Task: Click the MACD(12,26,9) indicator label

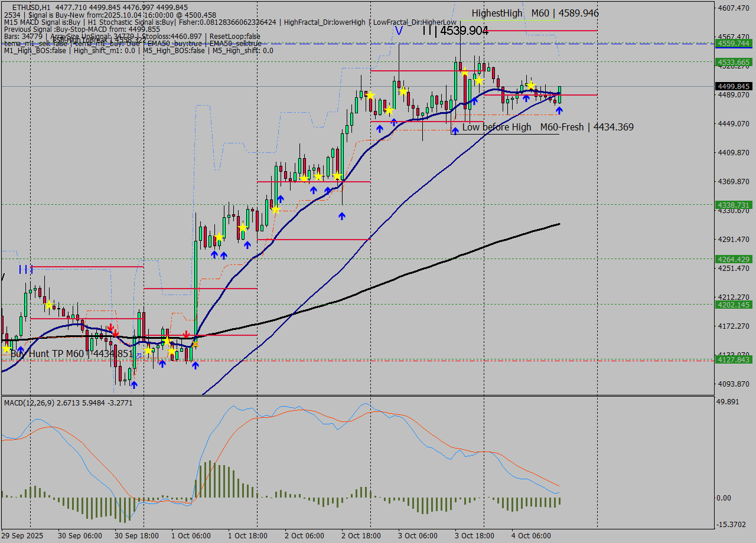Action: pyautogui.click(x=38, y=403)
